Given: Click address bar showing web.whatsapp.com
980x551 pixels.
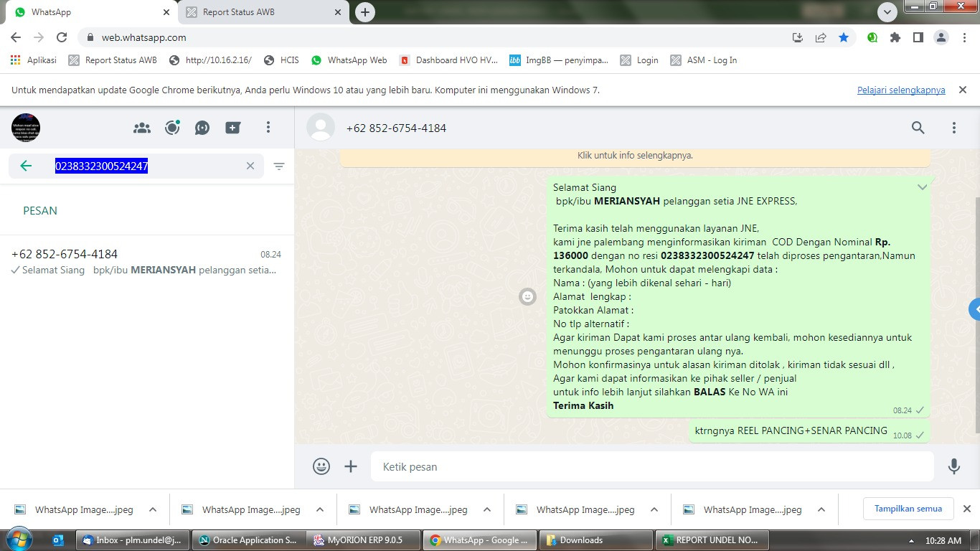Looking at the screenshot, I should pyautogui.click(x=430, y=37).
